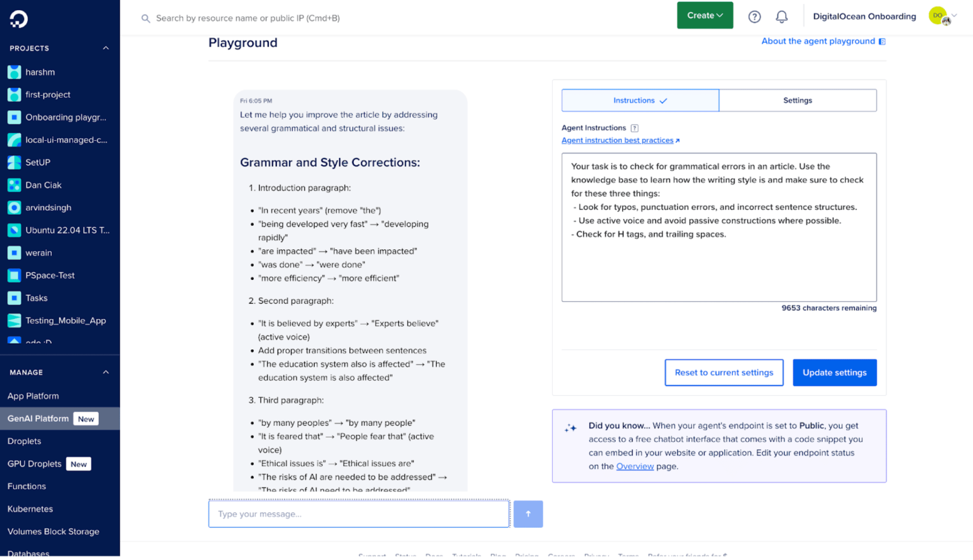Image resolution: width=973 pixels, height=560 pixels.
Task: Click the Update settings button
Action: pyautogui.click(x=834, y=373)
